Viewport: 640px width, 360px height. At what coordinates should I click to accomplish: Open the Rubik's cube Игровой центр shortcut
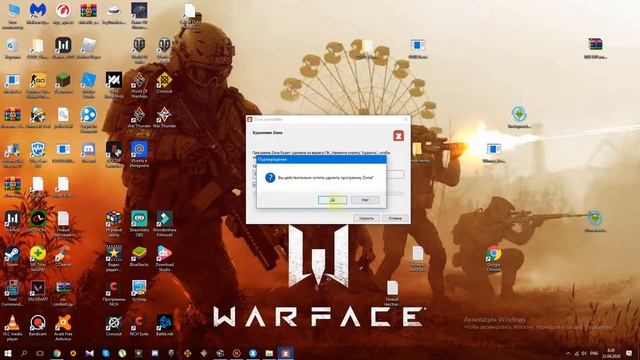click(114, 224)
